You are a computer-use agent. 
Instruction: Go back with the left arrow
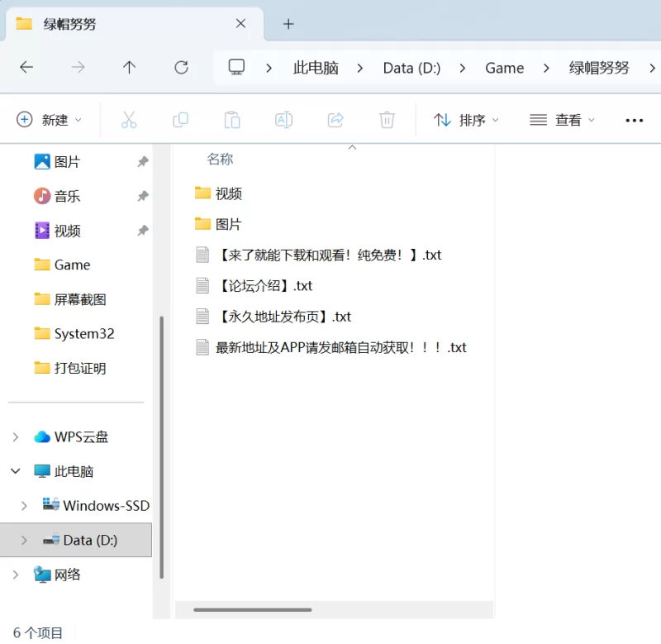click(26, 67)
